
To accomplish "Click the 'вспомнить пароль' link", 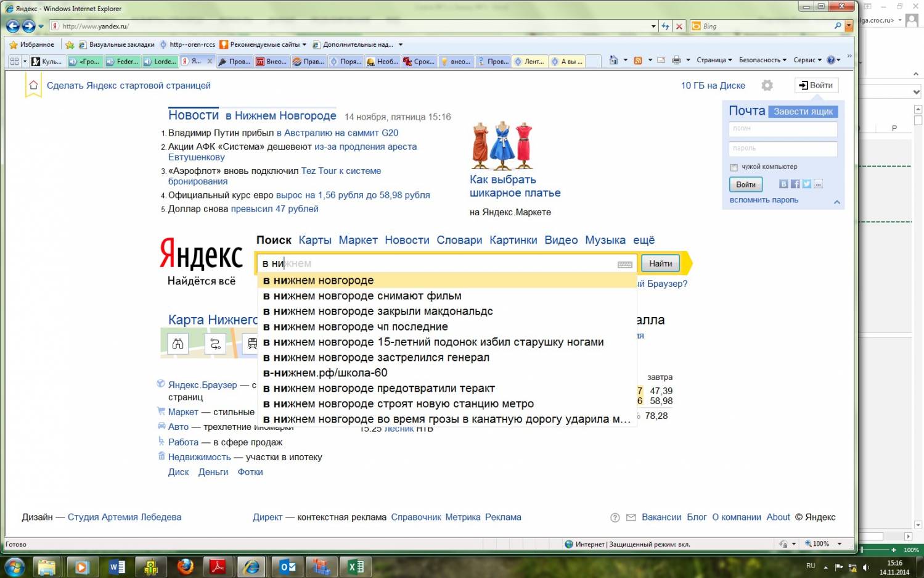I will coord(764,200).
